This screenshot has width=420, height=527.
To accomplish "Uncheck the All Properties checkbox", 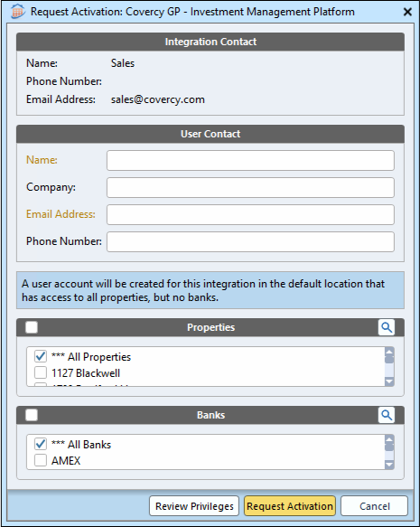I will coord(41,356).
